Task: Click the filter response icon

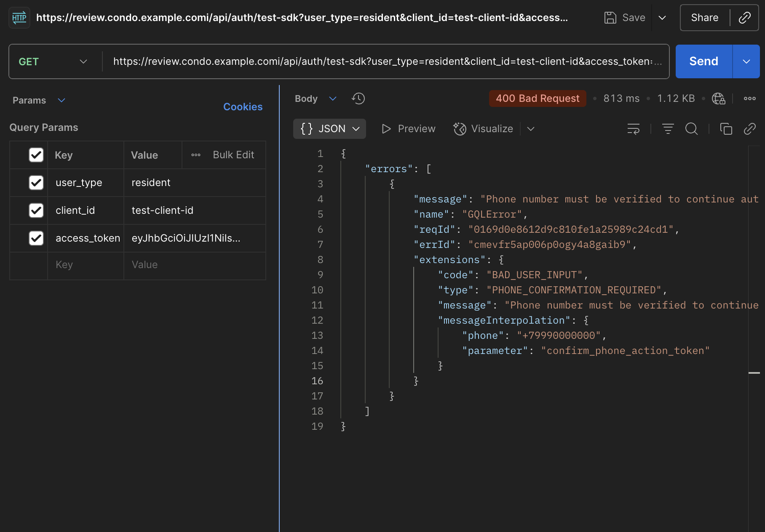Action: 668,129
